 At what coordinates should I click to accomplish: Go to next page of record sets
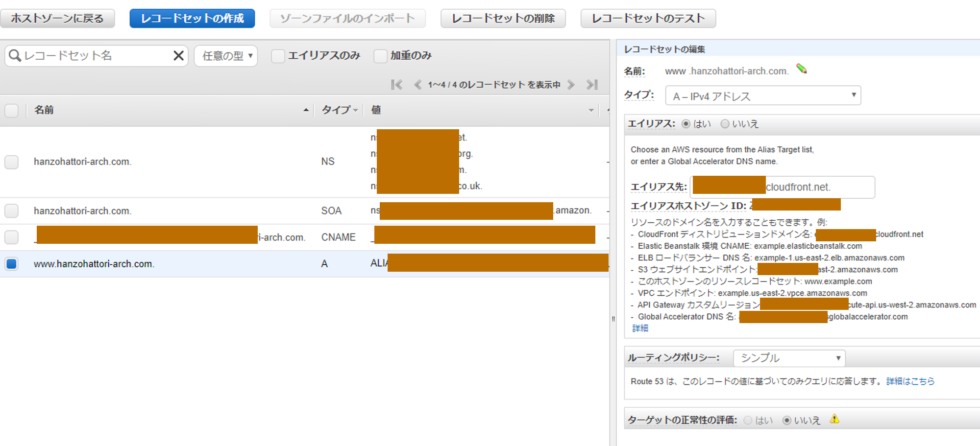[571, 85]
